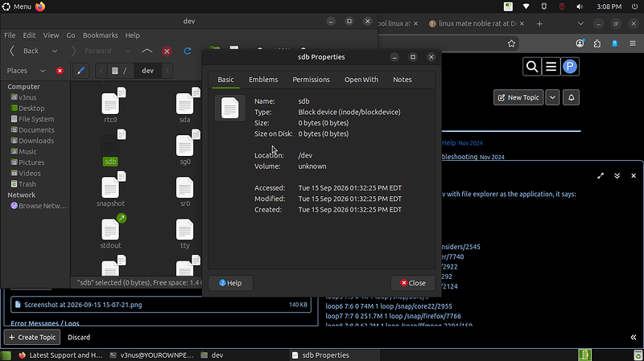This screenshot has height=361, width=644.
Task: Select the sdb device file icon
Action: click(111, 147)
